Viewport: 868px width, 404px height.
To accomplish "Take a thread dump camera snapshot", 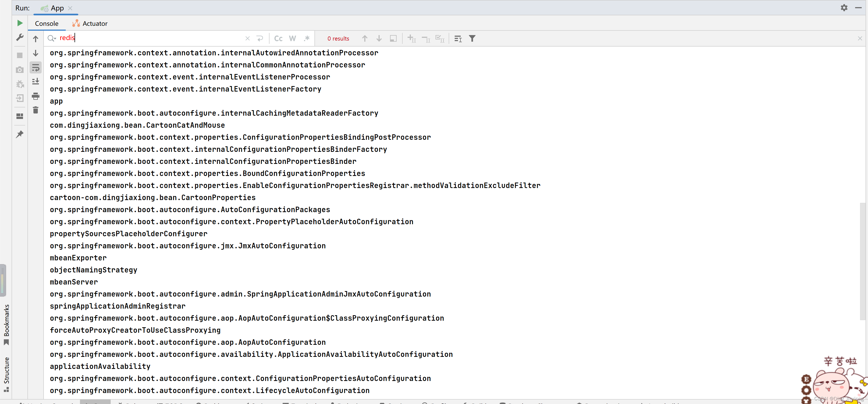I will tap(20, 70).
